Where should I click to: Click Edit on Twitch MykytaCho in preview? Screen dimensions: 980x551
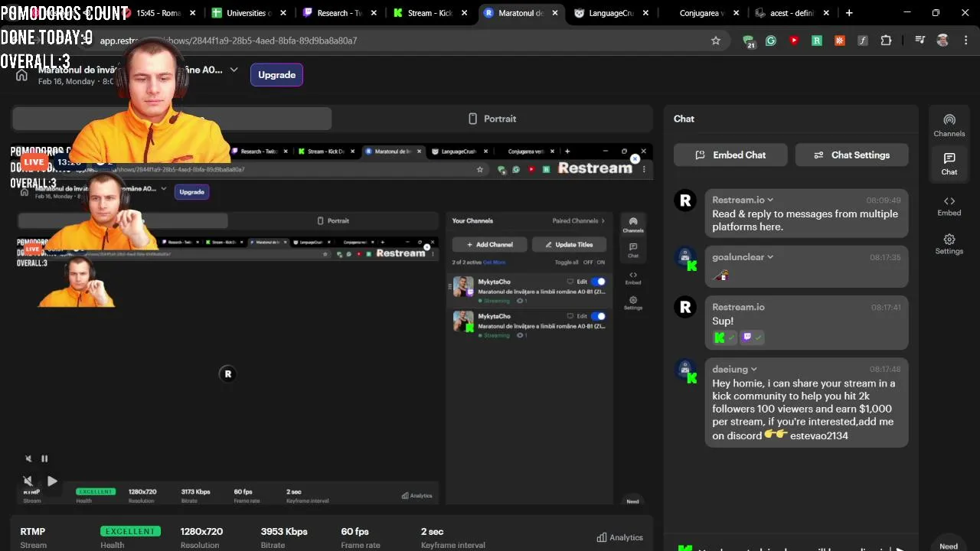[582, 282]
